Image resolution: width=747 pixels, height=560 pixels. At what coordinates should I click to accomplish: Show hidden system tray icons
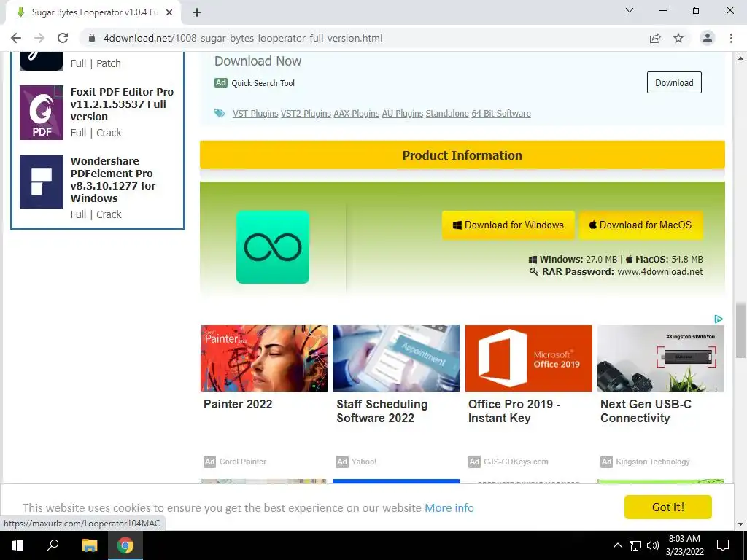(x=617, y=545)
